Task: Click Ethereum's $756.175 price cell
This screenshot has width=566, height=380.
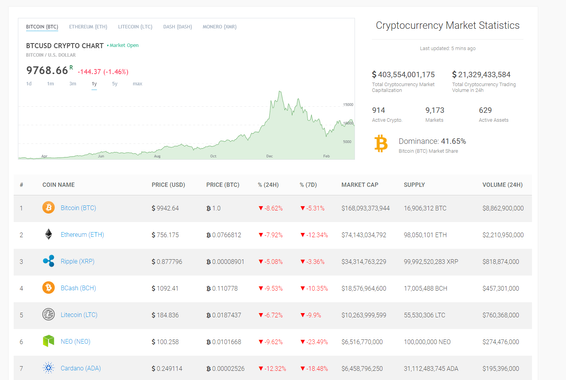Action: (165, 235)
